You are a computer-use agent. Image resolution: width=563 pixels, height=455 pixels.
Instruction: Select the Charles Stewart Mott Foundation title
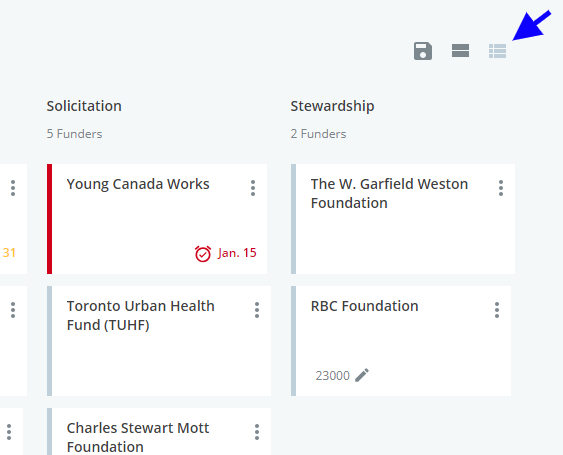[138, 437]
